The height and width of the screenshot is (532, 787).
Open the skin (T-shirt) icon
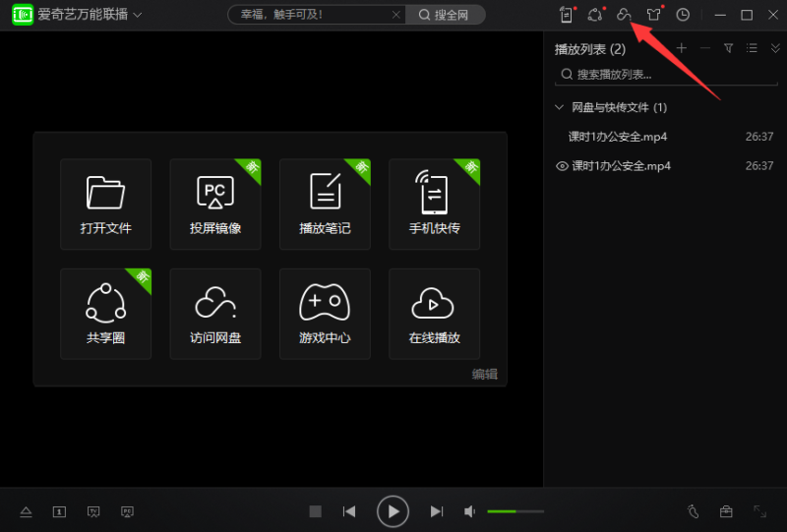[x=653, y=15]
